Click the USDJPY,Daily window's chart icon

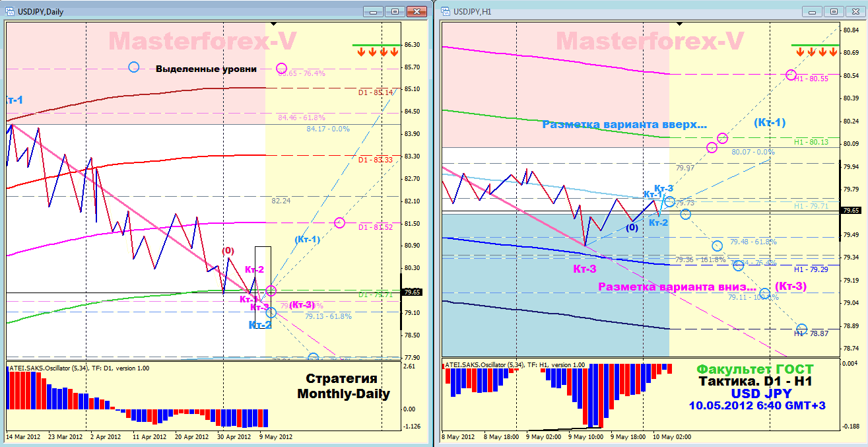tap(9, 11)
